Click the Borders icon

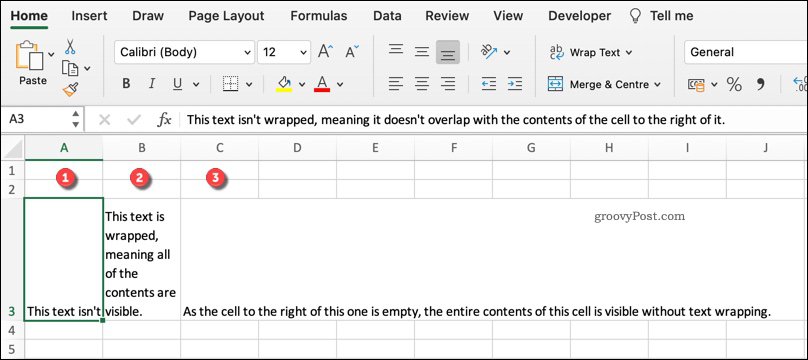point(230,84)
